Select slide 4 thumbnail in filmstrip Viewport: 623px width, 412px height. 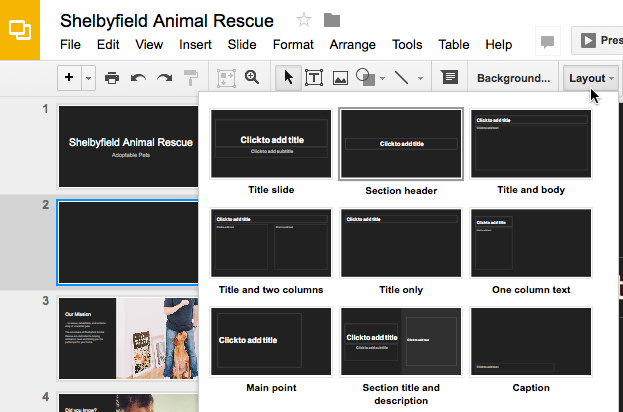pos(128,402)
